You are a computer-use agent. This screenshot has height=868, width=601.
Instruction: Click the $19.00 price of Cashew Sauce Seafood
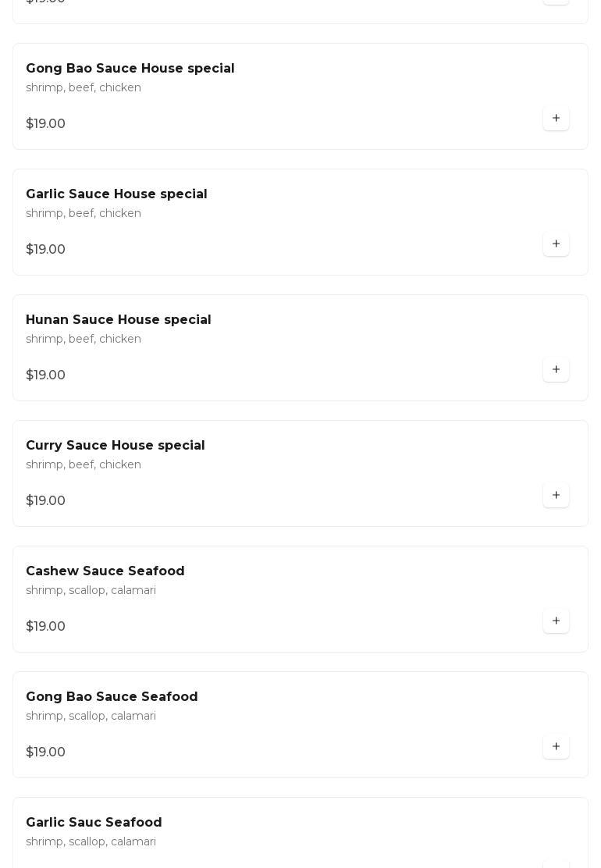point(45,626)
